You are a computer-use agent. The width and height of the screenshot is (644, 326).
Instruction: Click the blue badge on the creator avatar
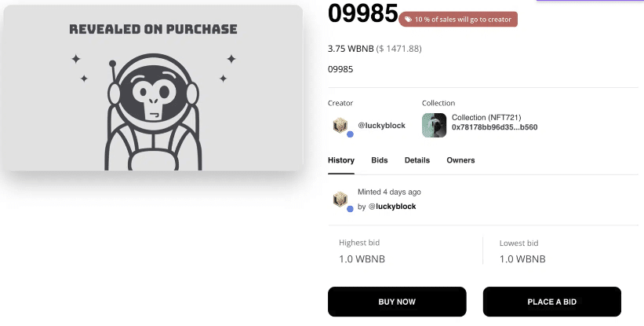pos(350,134)
